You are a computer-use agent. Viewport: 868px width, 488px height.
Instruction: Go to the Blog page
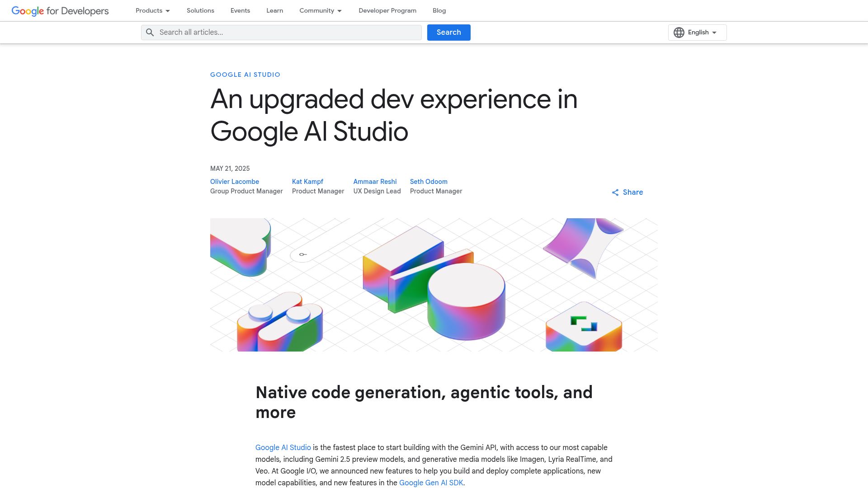tap(439, 10)
